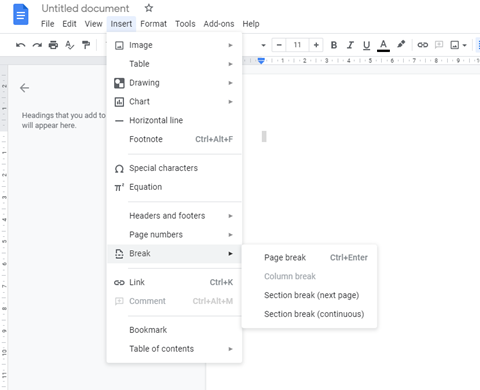Click the Google Docs home icon
The width and height of the screenshot is (480, 390).
[x=21, y=14]
